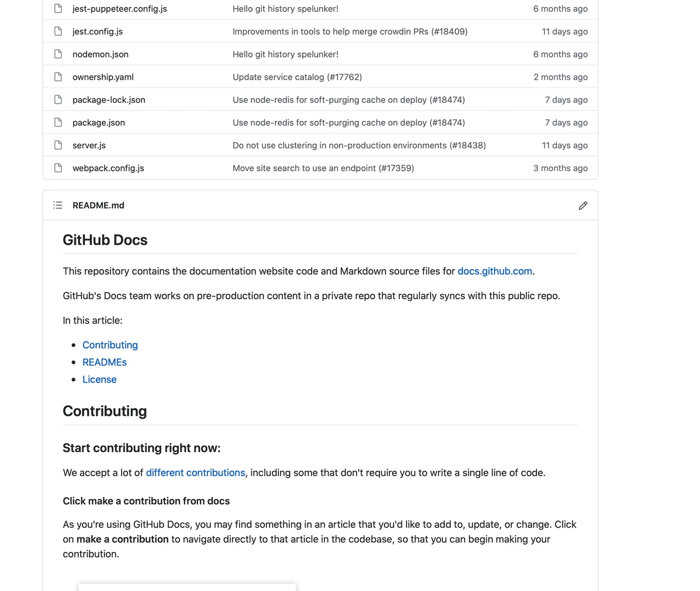Open the package.json file
Viewport: 700px width, 591px height.
(98, 123)
